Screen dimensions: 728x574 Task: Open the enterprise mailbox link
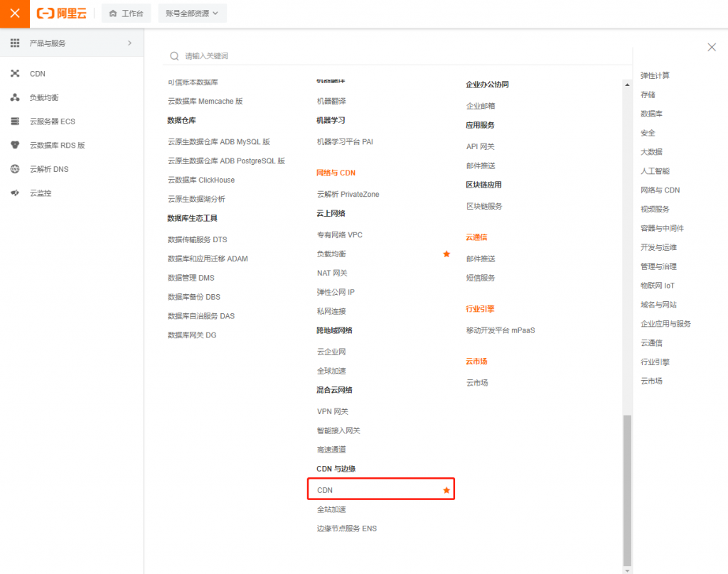(x=481, y=106)
